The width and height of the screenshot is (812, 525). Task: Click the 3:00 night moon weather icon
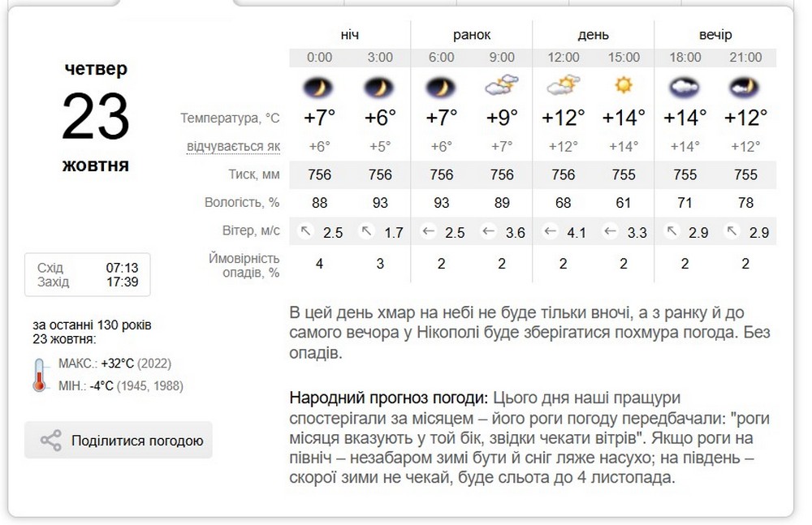[x=379, y=85]
